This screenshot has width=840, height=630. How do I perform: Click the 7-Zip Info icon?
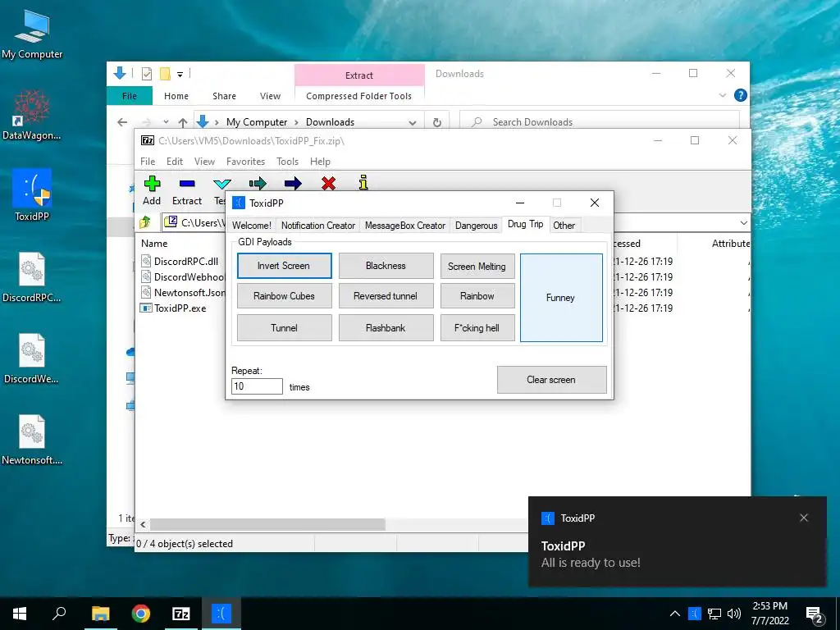[363, 183]
